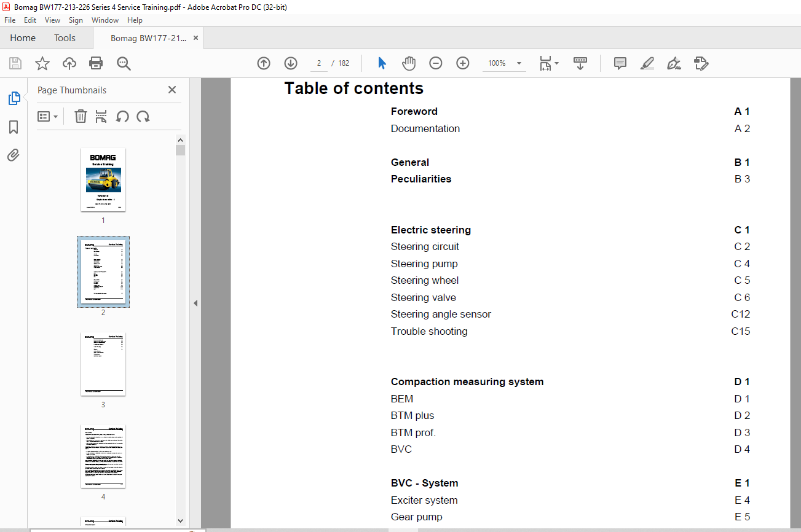Close the Bomag BW177 document tab
The image size is (801, 532).
196,38
